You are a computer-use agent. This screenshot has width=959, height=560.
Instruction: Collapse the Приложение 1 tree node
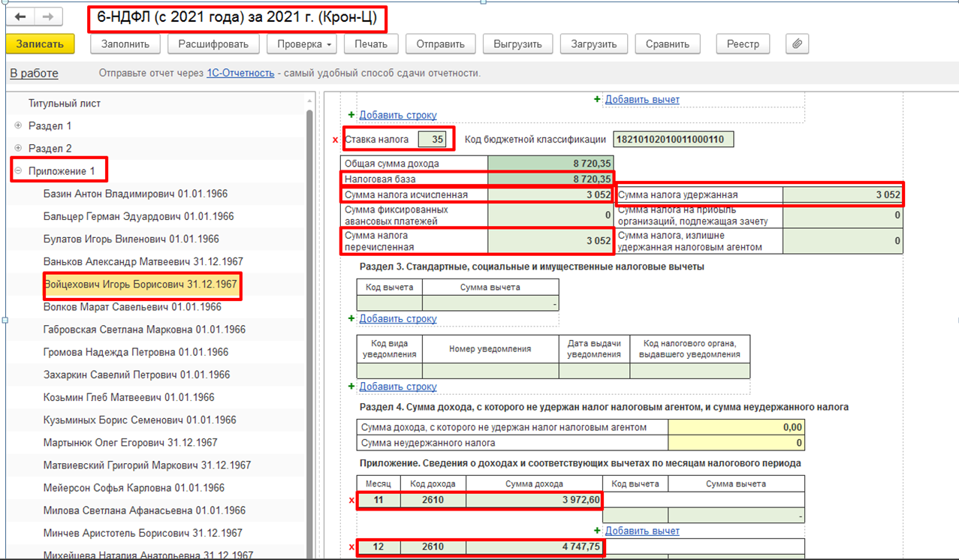pos(18,171)
